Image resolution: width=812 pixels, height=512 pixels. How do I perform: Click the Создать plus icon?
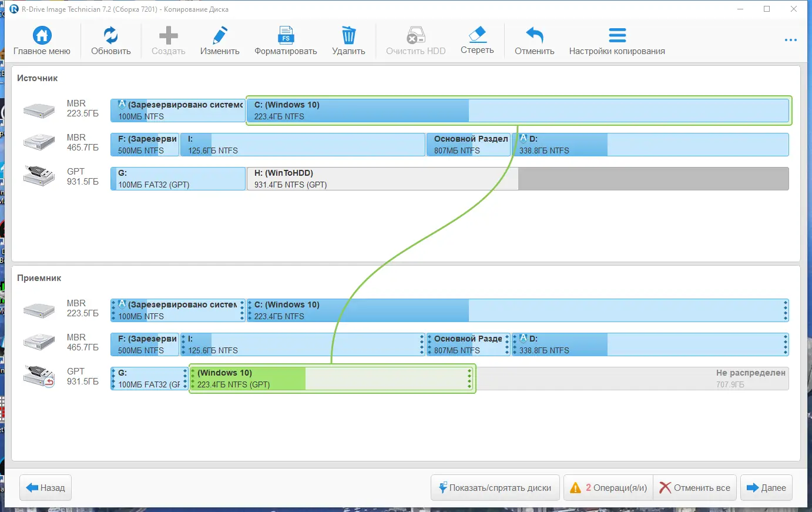pos(169,35)
